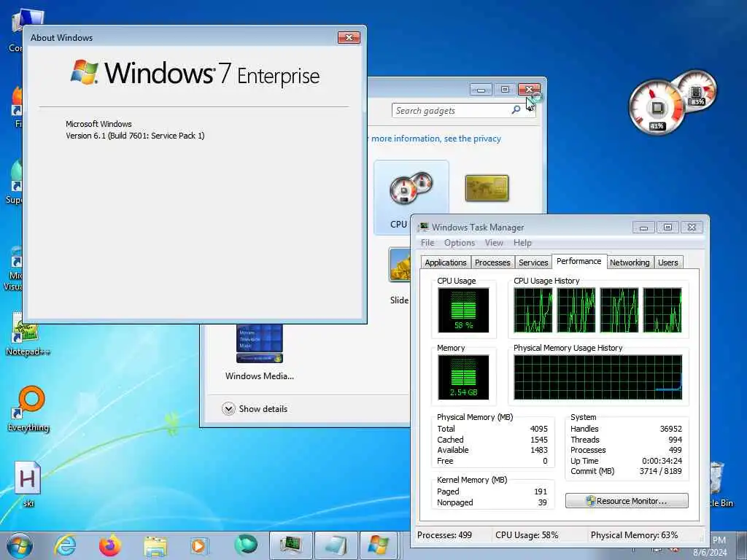
Task: Click the search magnifier in gadgets window
Action: coord(516,111)
